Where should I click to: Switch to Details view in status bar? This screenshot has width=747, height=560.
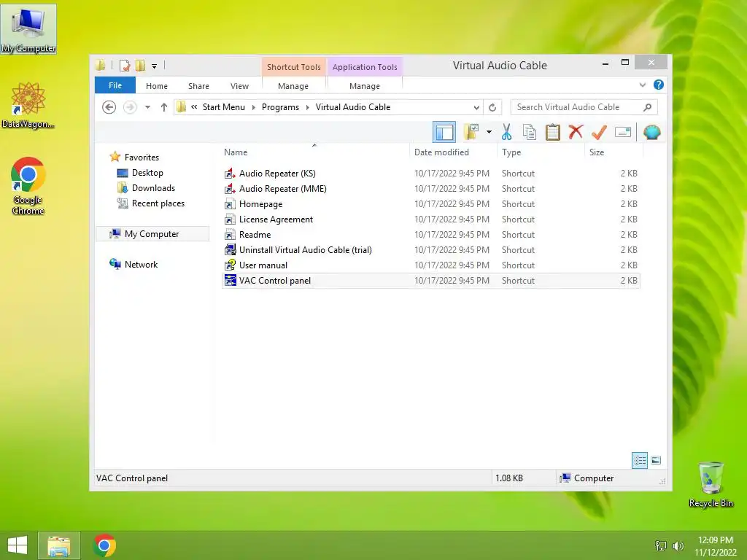(x=639, y=460)
